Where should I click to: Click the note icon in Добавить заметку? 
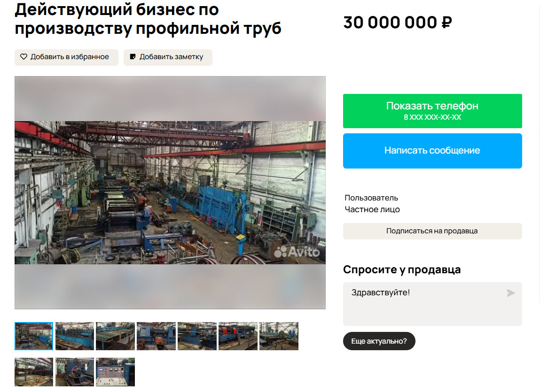coord(133,57)
